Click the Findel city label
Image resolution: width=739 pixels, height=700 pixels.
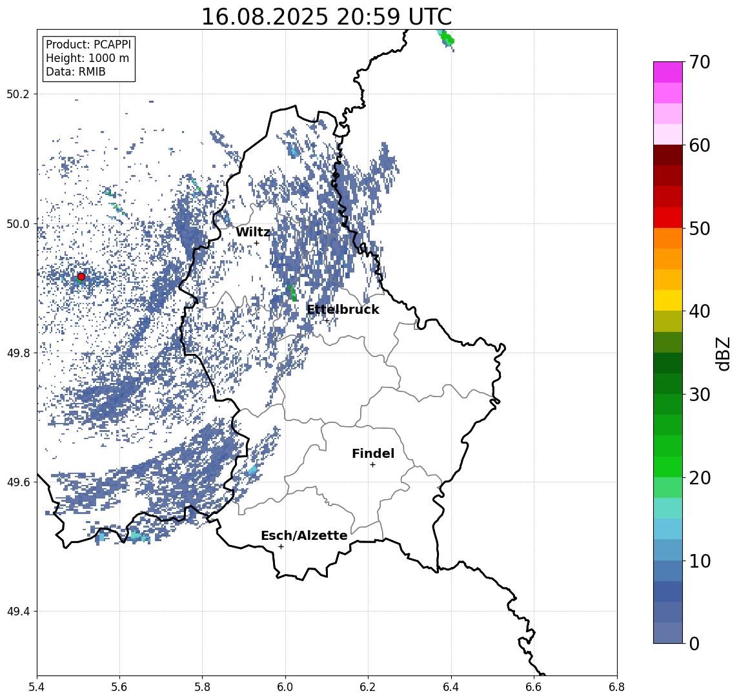[x=373, y=453]
